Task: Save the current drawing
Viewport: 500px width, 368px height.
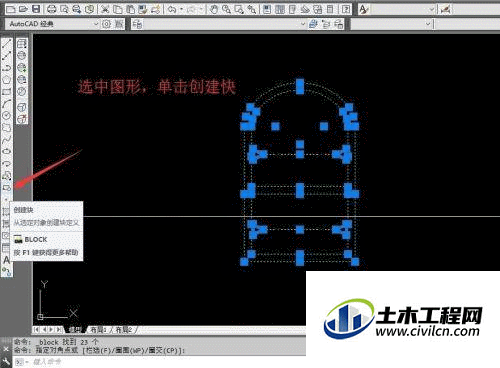Action: tap(36, 9)
